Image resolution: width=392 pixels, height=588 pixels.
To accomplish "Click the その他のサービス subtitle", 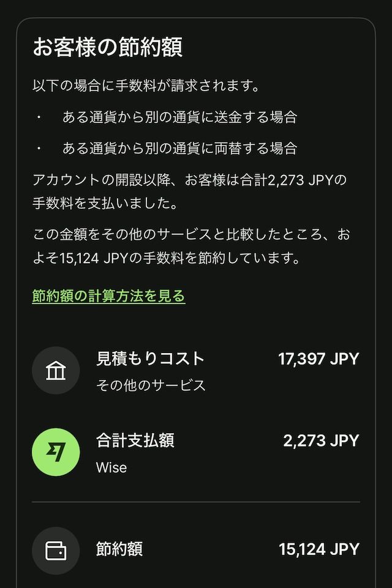I will pos(151,385).
